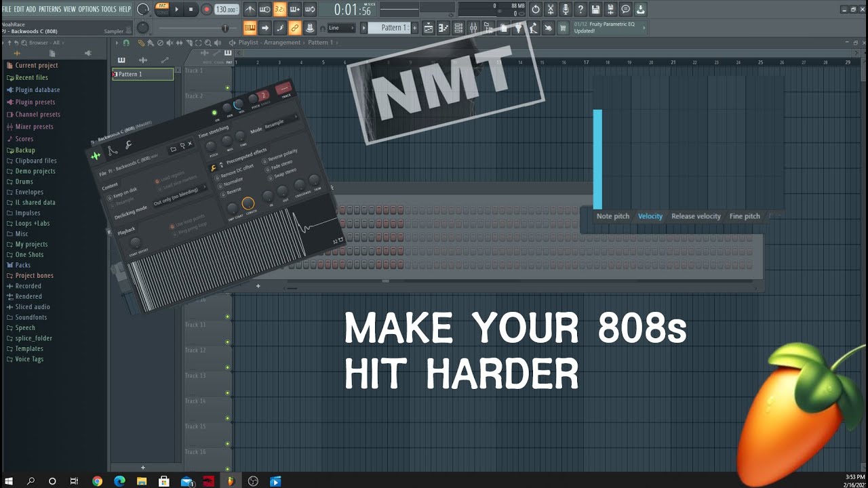Viewport: 868px width, 488px height.
Task: Open Microsoft Edge from the taskbar
Action: pyautogui.click(x=120, y=481)
